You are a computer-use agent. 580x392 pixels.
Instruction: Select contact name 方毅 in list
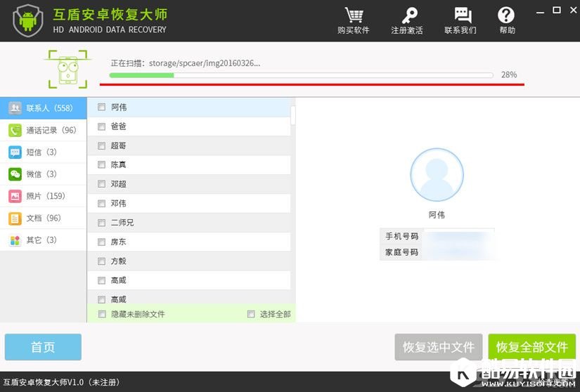[x=118, y=261]
